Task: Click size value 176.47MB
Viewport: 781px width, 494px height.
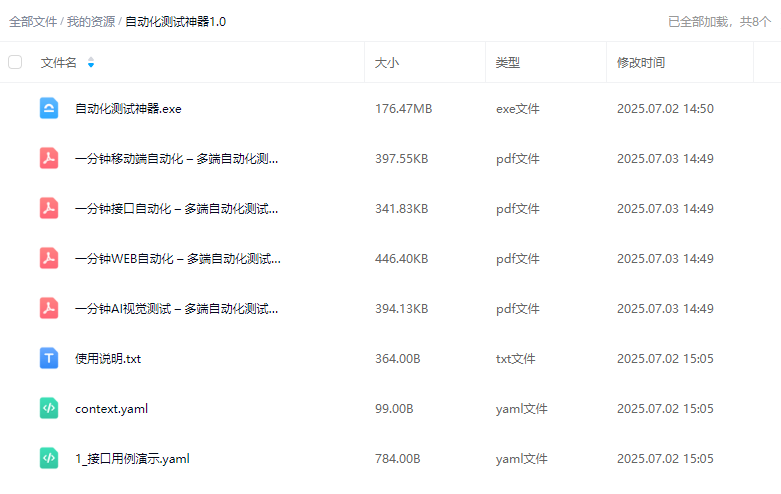Action: click(403, 109)
